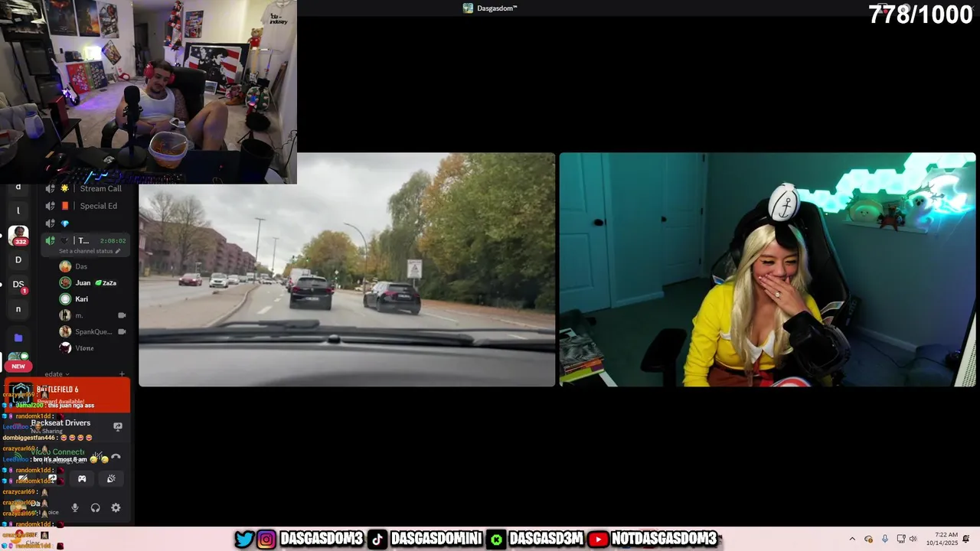Click the network display tray icon
The height and width of the screenshot is (551, 980).
coord(901,539)
